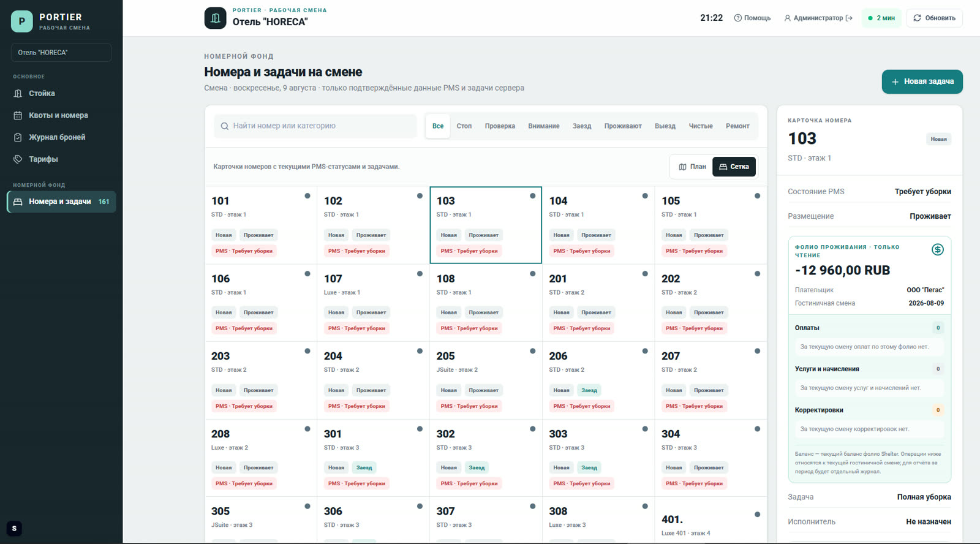Show rooms with Проживают filter
This screenshot has height=544, width=980.
tap(623, 126)
